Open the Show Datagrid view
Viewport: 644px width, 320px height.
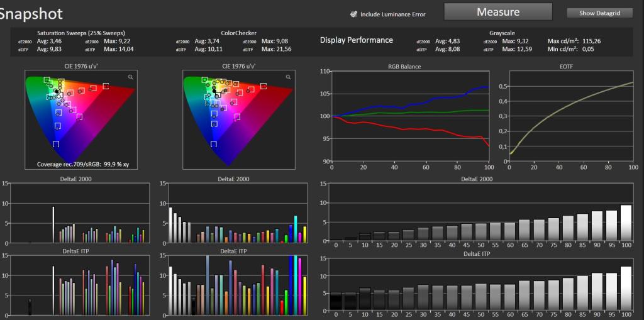point(599,13)
